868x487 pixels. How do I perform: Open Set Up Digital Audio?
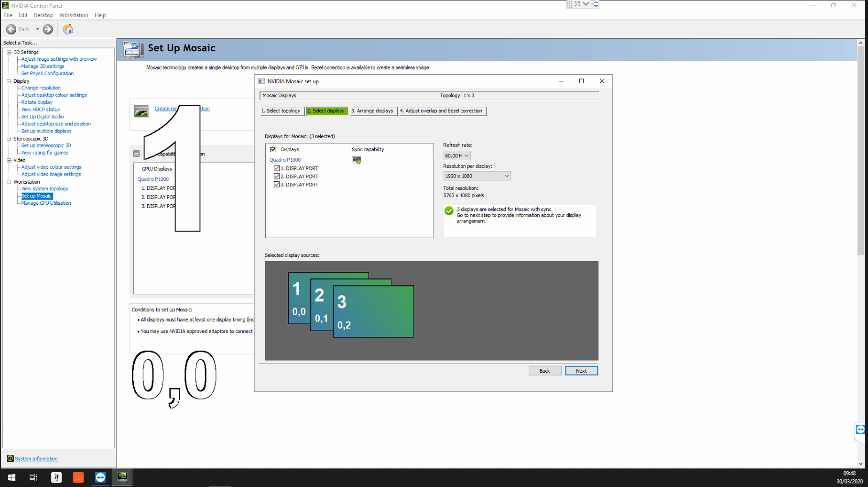click(x=42, y=116)
